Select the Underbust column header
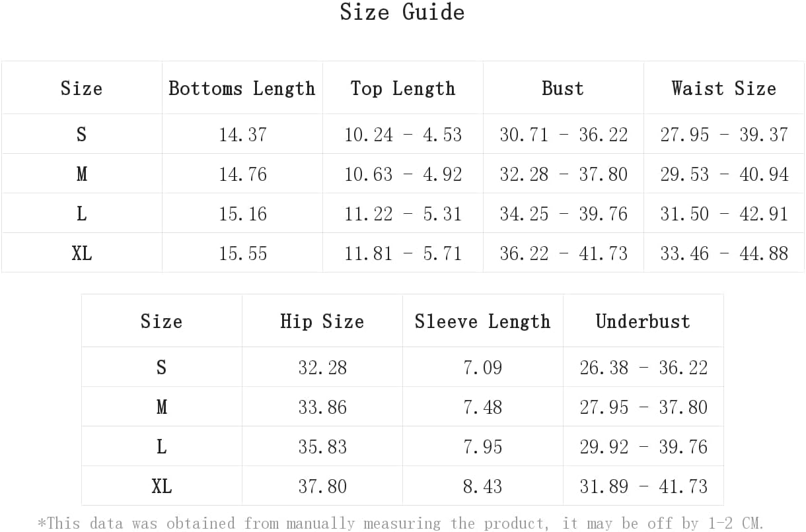Image resolution: width=806 pixels, height=532 pixels. [643, 321]
